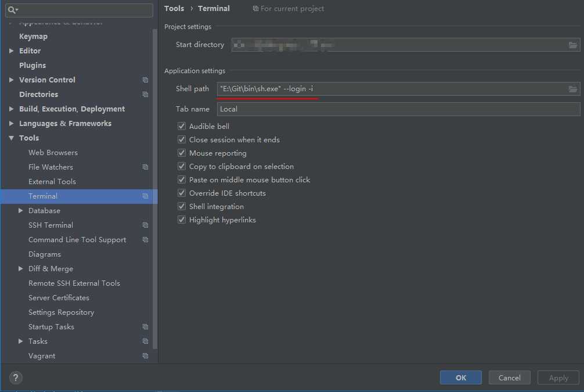584x392 pixels.
Task: Select Startup Tasks in the tree
Action: (x=51, y=327)
